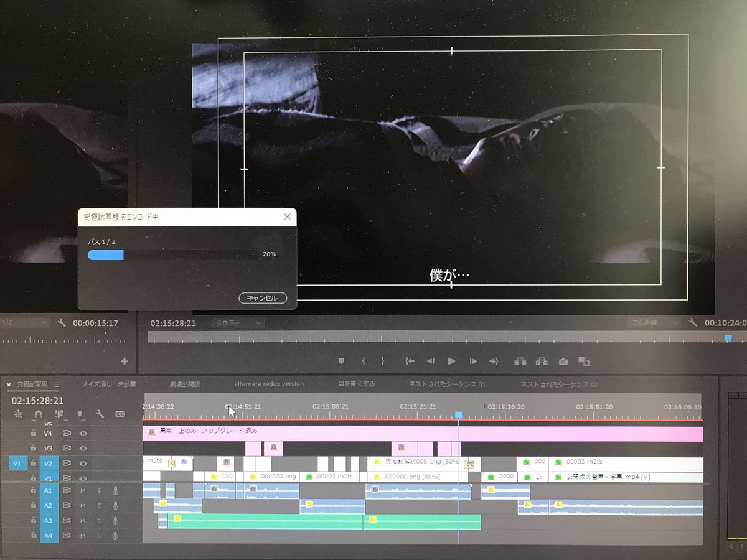Image resolution: width=747 pixels, height=560 pixels.
Task: Add marker from timeline toolbar
Action: coord(80,414)
